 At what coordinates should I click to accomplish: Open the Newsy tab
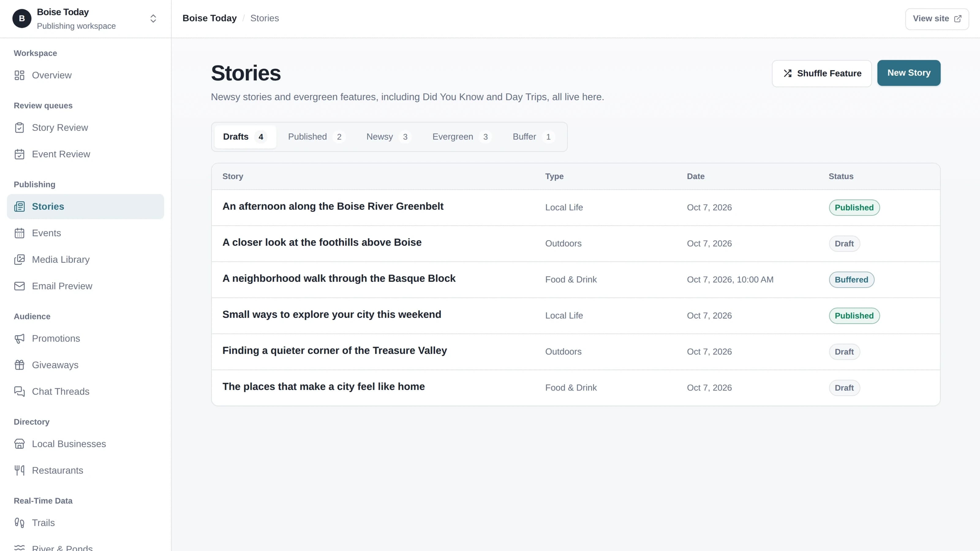coord(389,137)
